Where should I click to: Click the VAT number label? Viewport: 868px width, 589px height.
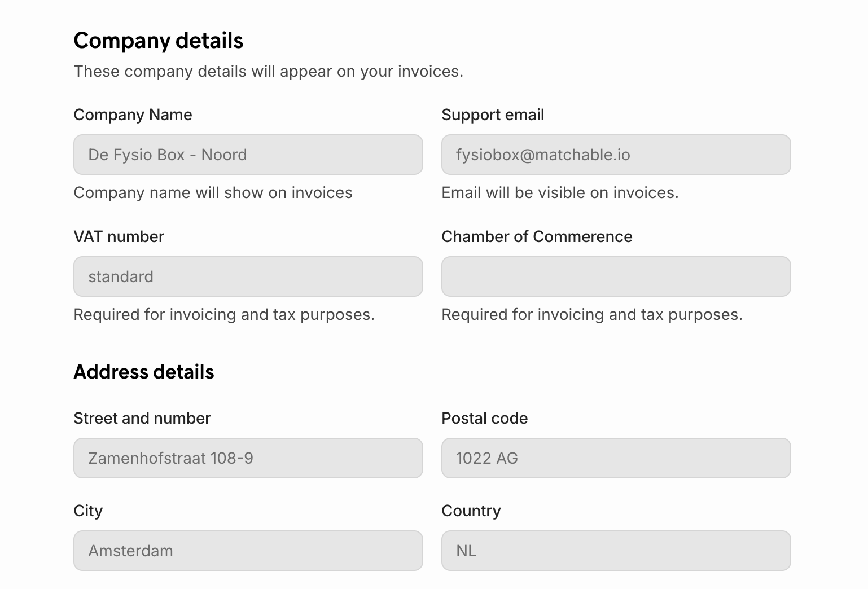[x=119, y=236]
